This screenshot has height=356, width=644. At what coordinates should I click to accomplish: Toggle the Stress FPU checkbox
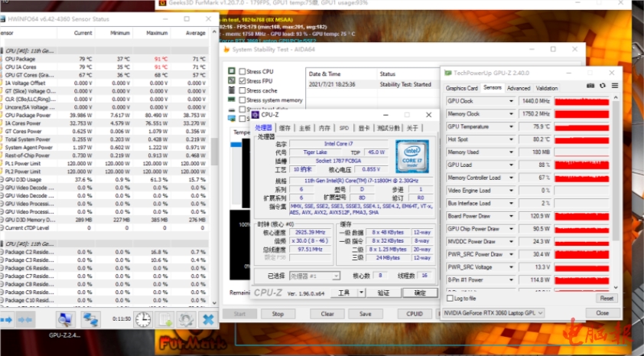pos(242,80)
